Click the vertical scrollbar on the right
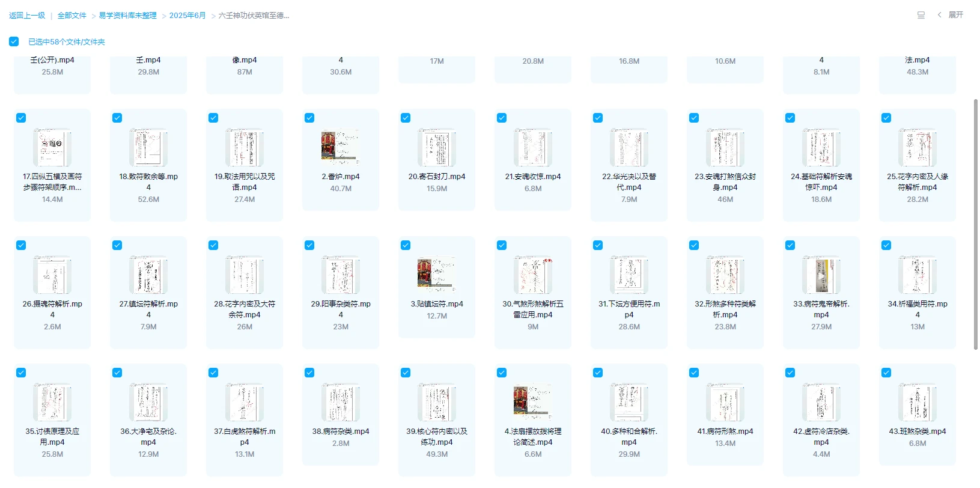The image size is (980, 488). coord(975,224)
